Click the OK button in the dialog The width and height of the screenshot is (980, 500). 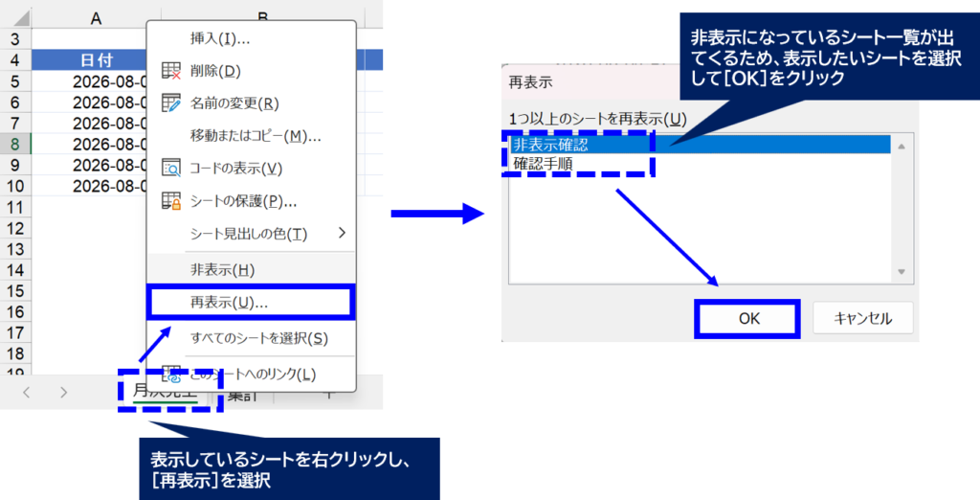[x=748, y=319]
